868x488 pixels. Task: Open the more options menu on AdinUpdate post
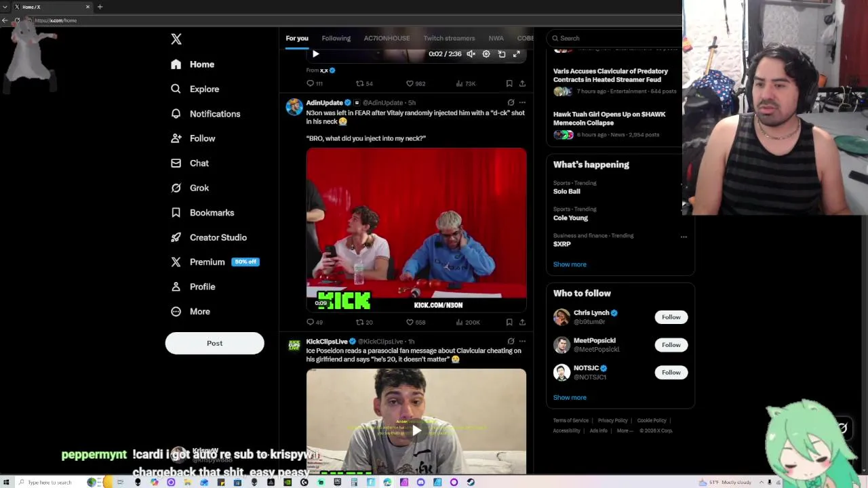tap(522, 102)
